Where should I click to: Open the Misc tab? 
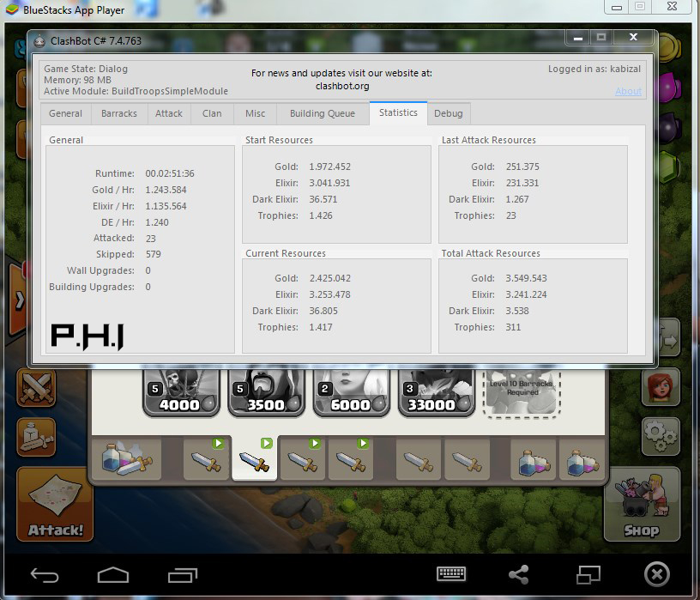click(x=256, y=113)
